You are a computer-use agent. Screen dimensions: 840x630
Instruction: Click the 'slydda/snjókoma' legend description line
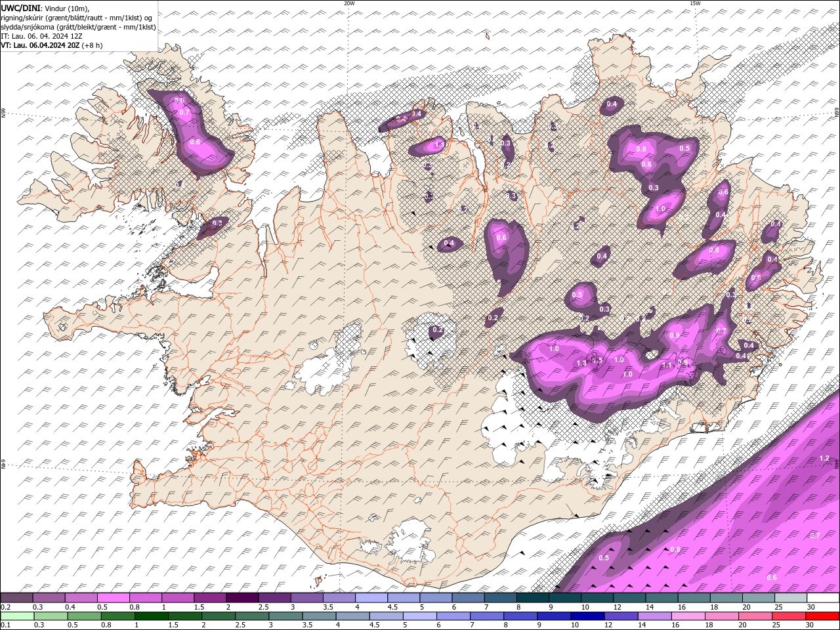coord(78,27)
